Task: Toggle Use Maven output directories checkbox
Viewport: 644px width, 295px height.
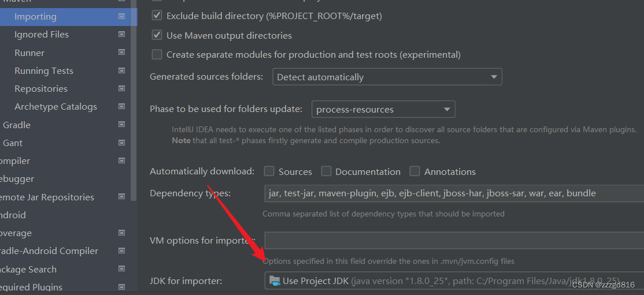Action: 157,35
